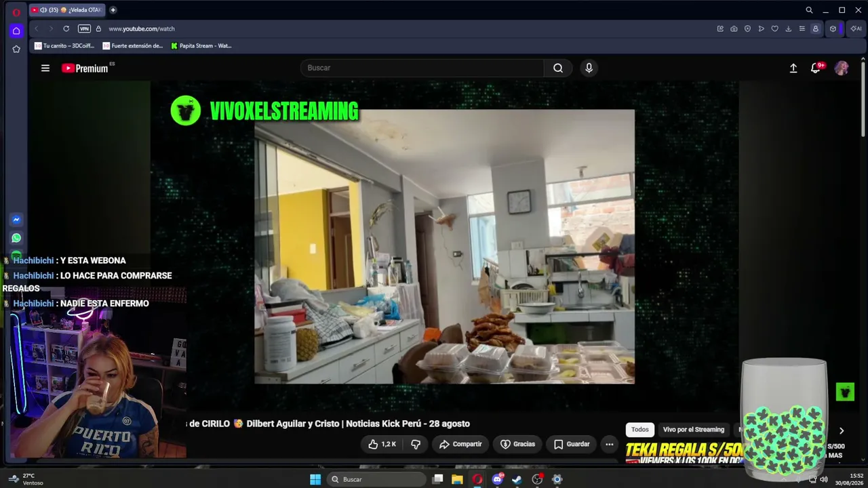Viewport: 868px width, 488px height.
Task: Toggle the Opera VPN badge
Action: tap(84, 28)
